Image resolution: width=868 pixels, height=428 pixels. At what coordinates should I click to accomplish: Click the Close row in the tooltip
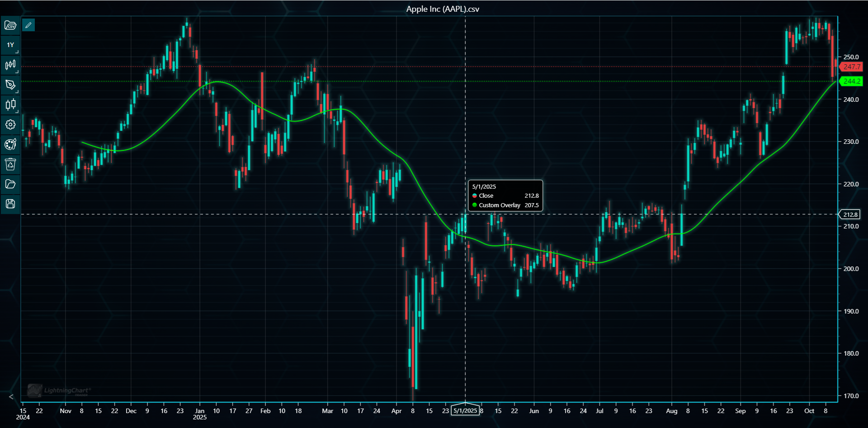pyautogui.click(x=505, y=196)
